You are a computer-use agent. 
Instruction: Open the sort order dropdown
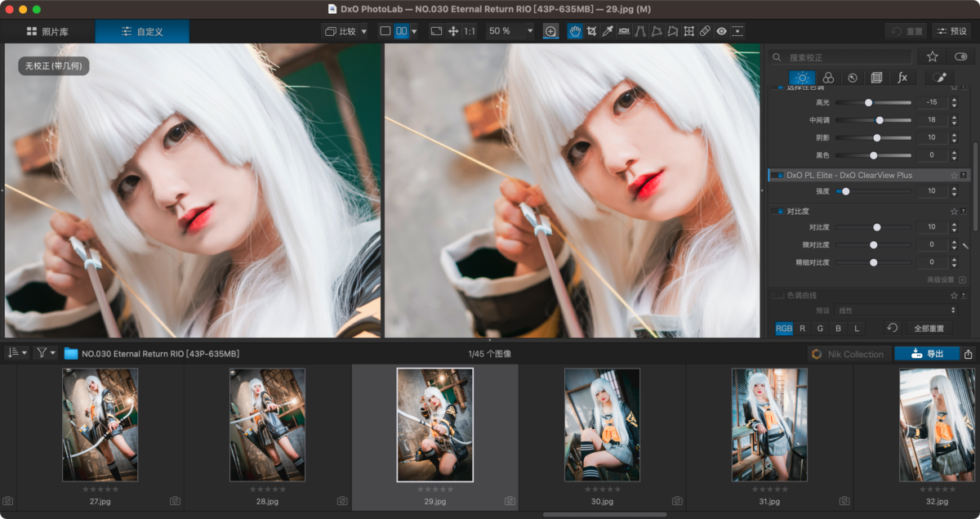click(17, 353)
